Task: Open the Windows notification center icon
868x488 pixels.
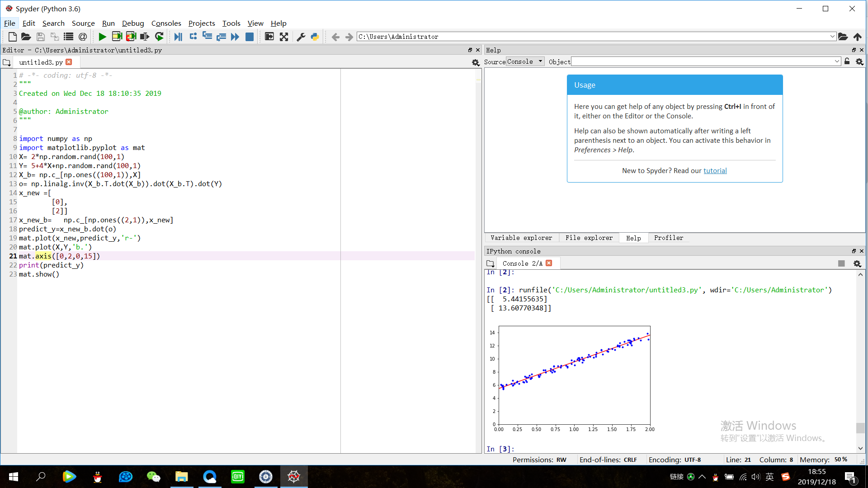Action: coord(850,478)
